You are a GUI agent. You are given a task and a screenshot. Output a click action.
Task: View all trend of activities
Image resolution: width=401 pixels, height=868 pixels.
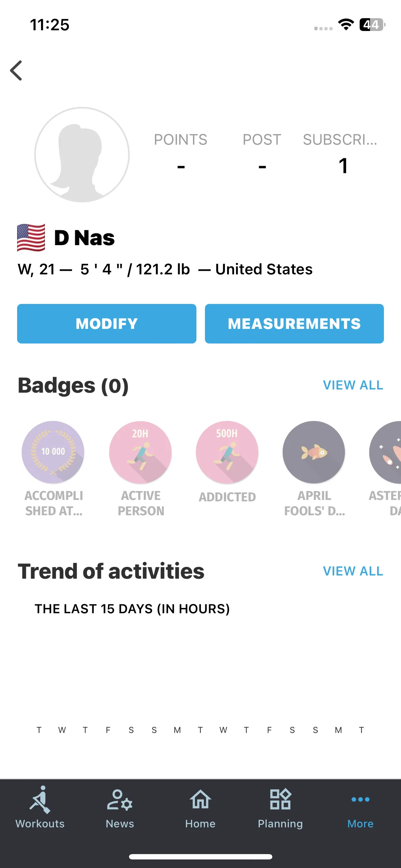pyautogui.click(x=353, y=571)
